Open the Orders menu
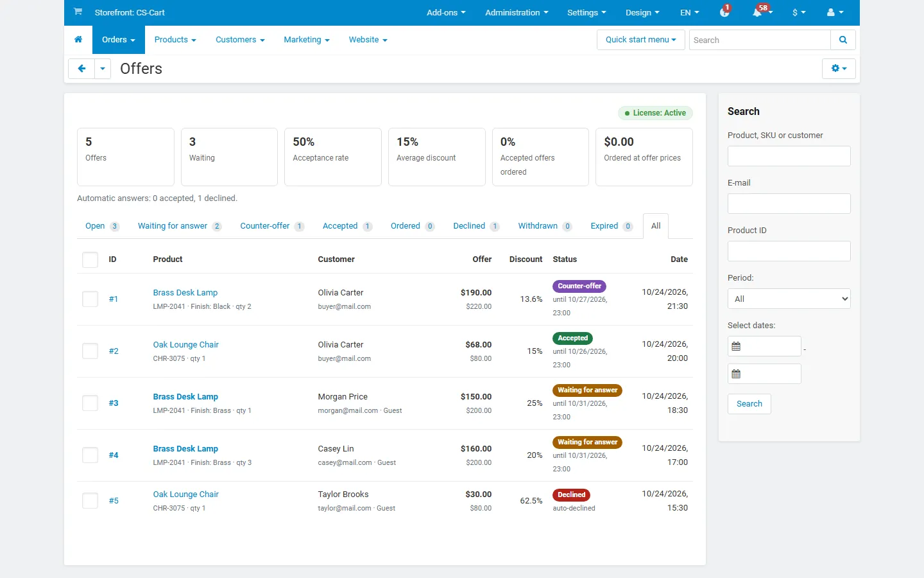 [x=119, y=40]
